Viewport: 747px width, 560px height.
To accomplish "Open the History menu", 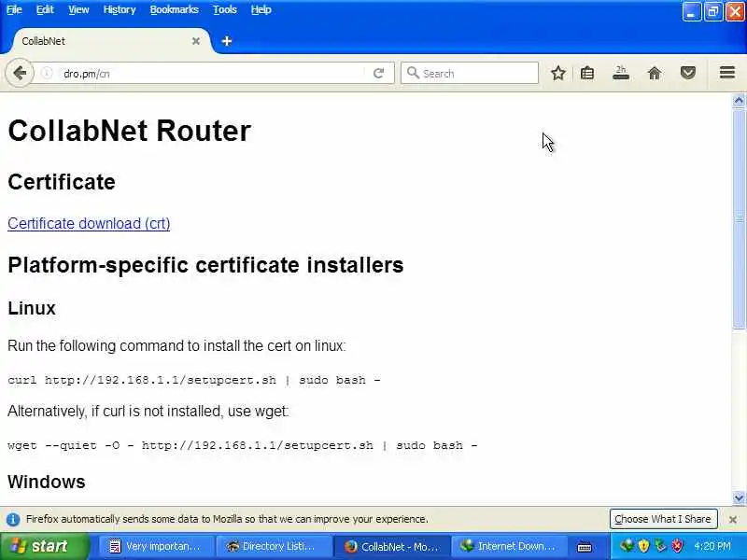I will (120, 9).
